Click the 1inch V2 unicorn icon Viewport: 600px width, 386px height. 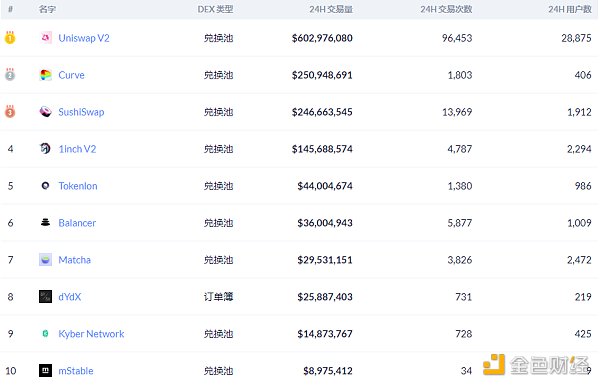pyautogui.click(x=46, y=148)
